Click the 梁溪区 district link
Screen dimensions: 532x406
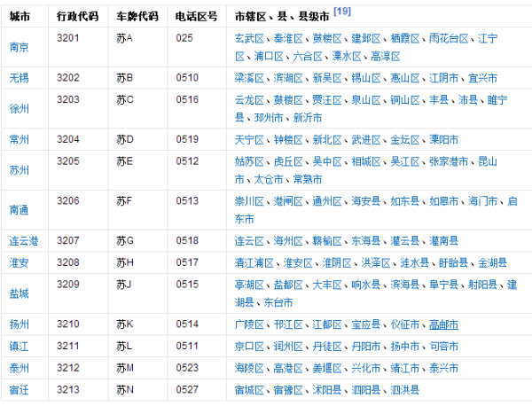pos(249,78)
